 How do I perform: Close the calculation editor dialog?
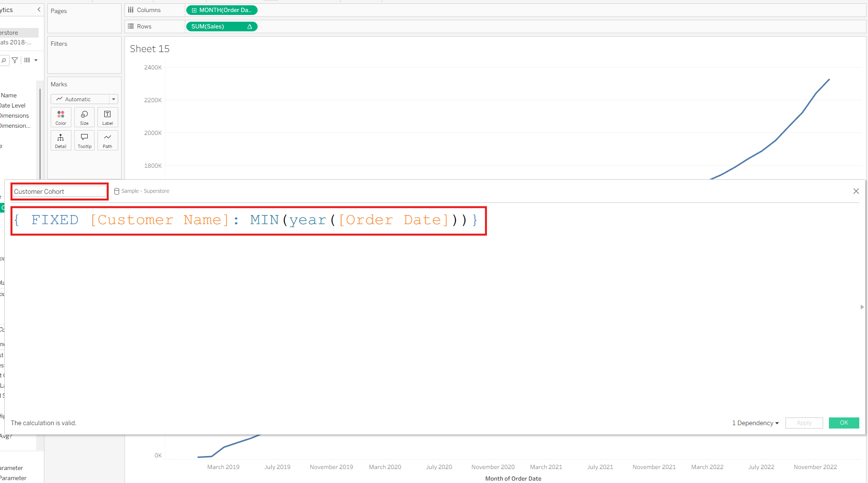pyautogui.click(x=856, y=191)
